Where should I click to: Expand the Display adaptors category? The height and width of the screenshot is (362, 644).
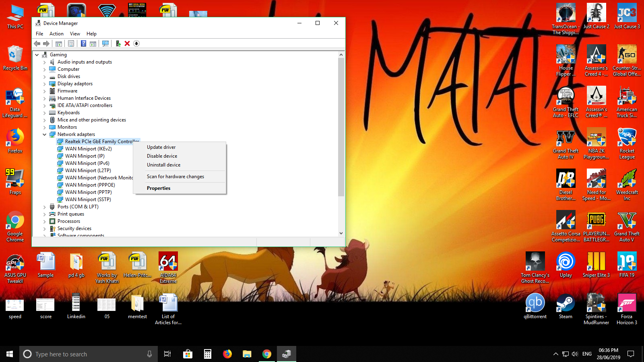[x=44, y=84]
